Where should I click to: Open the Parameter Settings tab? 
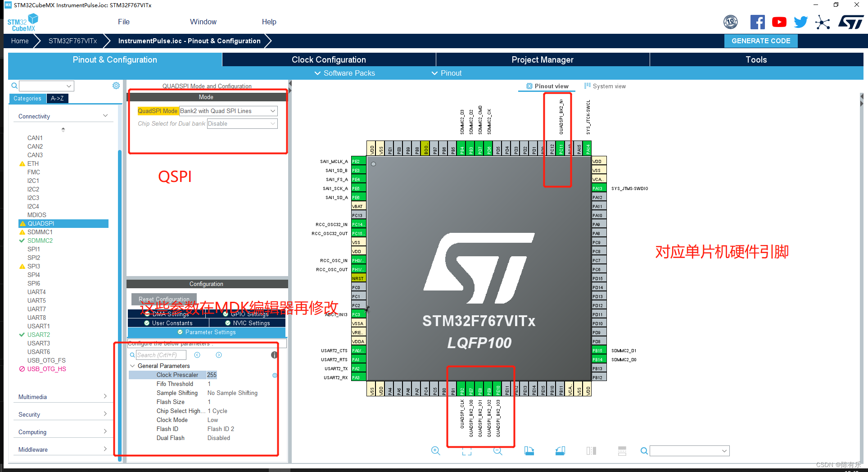[207, 332]
